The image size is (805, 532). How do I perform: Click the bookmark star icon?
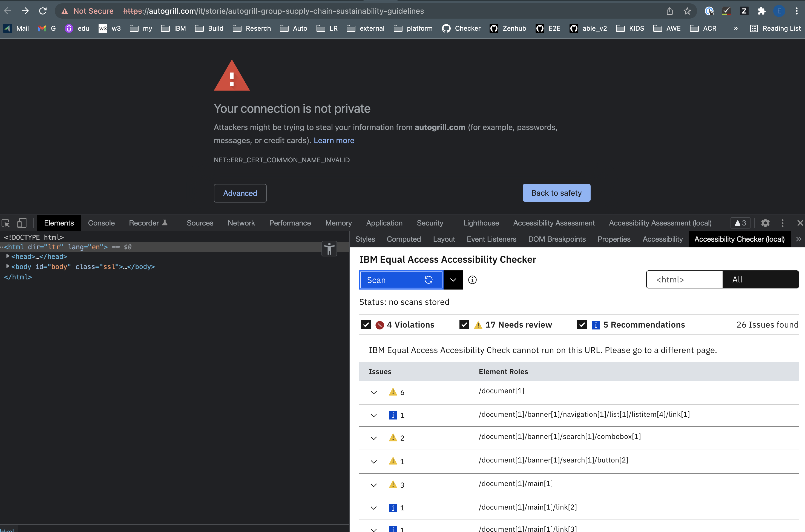[687, 11]
